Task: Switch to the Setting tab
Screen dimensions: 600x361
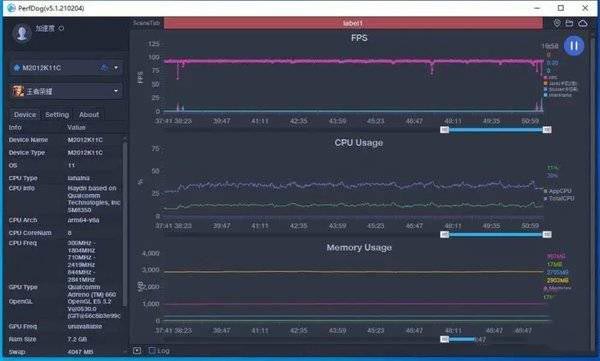Action: [x=57, y=114]
